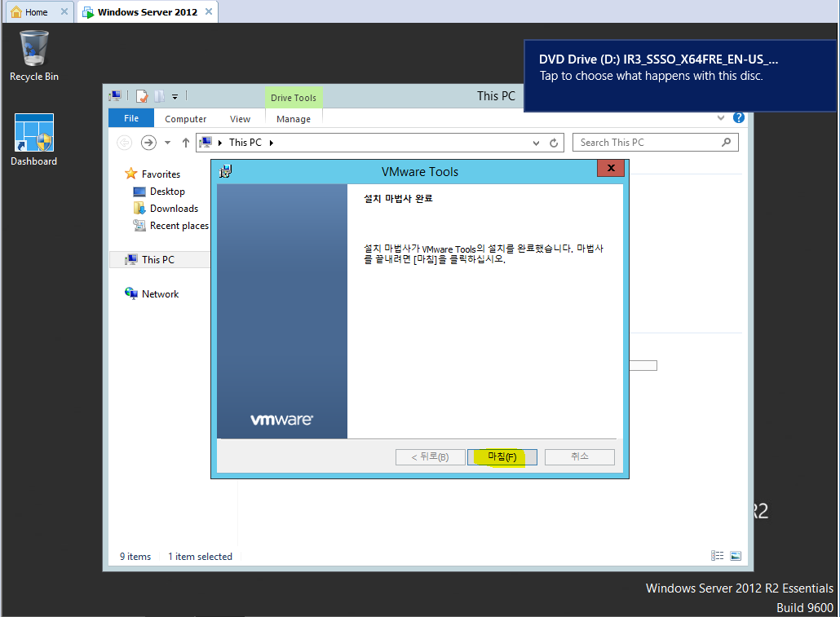Select the Drive Tools contextual tab
The height and width of the screenshot is (617, 840).
point(294,98)
